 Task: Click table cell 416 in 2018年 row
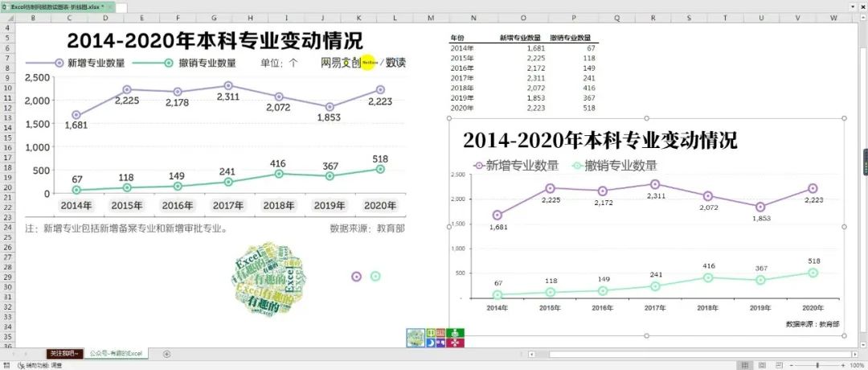pyautogui.click(x=589, y=88)
